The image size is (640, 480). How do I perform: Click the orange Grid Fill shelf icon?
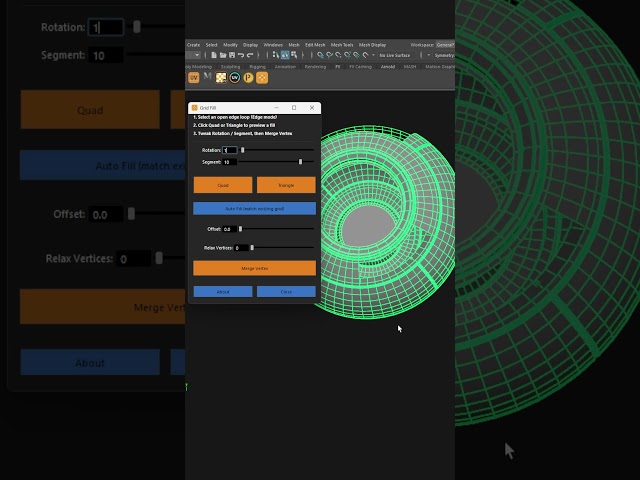(x=262, y=78)
